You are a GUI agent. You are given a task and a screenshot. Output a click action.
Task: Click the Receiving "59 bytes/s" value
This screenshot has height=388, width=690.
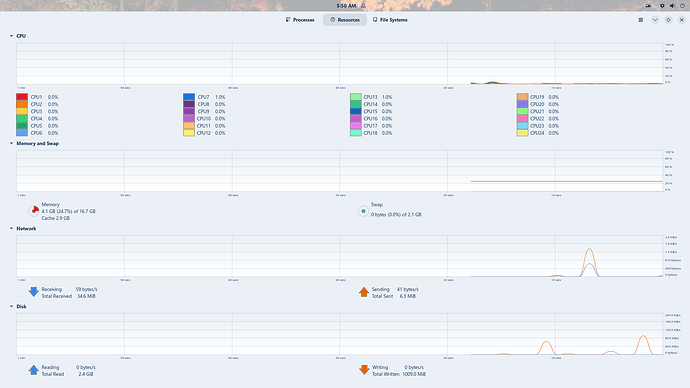click(x=86, y=289)
